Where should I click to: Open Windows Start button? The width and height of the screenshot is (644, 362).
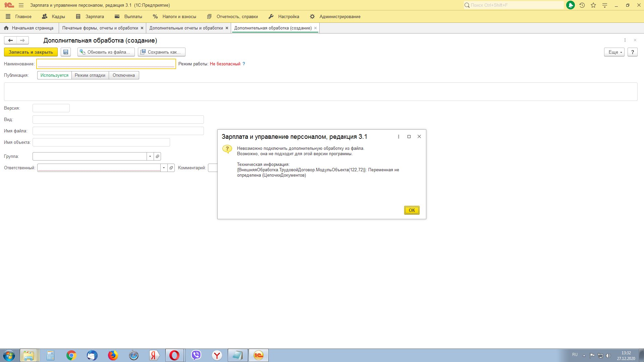[9, 355]
